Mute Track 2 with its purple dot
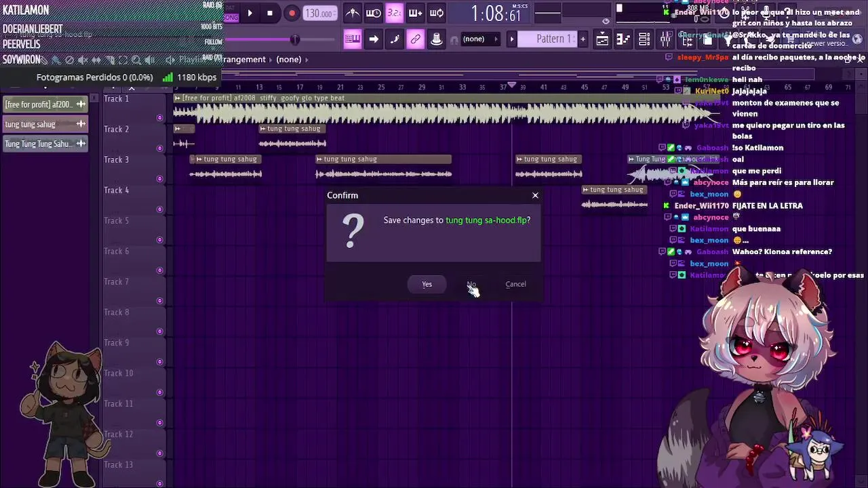868x488 pixels. pyautogui.click(x=160, y=148)
